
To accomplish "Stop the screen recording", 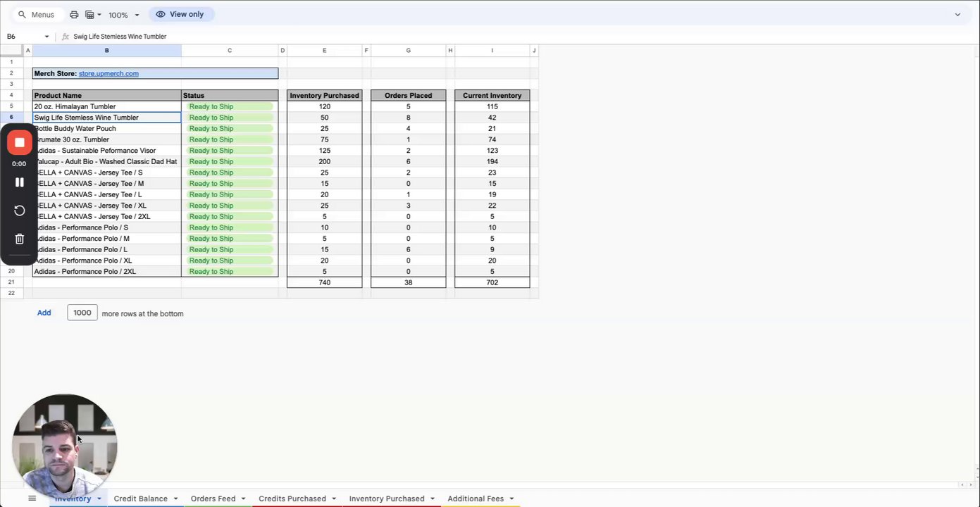I will pyautogui.click(x=20, y=142).
